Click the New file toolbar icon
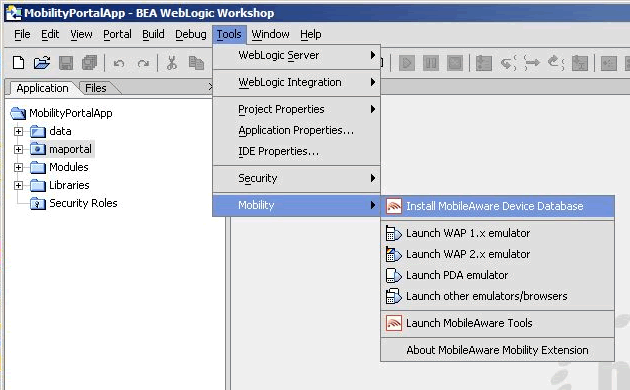Screen dimensions: 630x390 tap(18, 63)
